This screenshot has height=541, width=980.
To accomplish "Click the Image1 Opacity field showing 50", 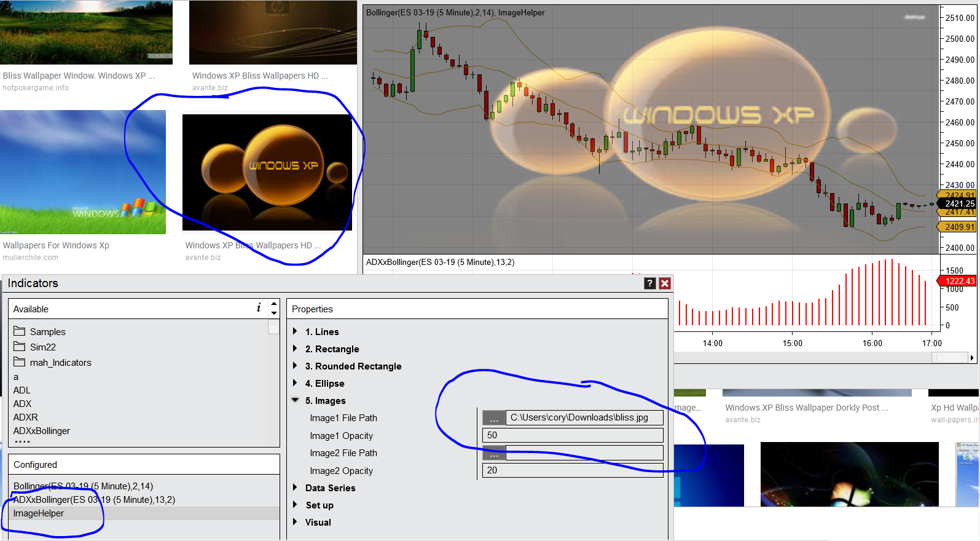I will coord(573,435).
